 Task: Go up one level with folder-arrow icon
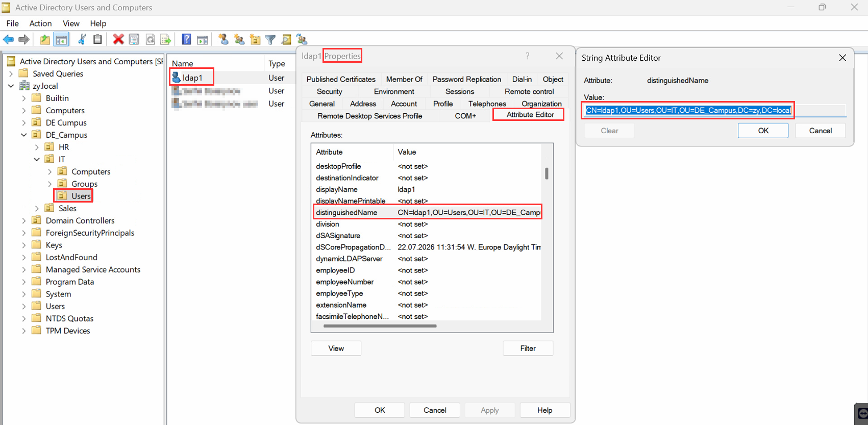(x=45, y=39)
